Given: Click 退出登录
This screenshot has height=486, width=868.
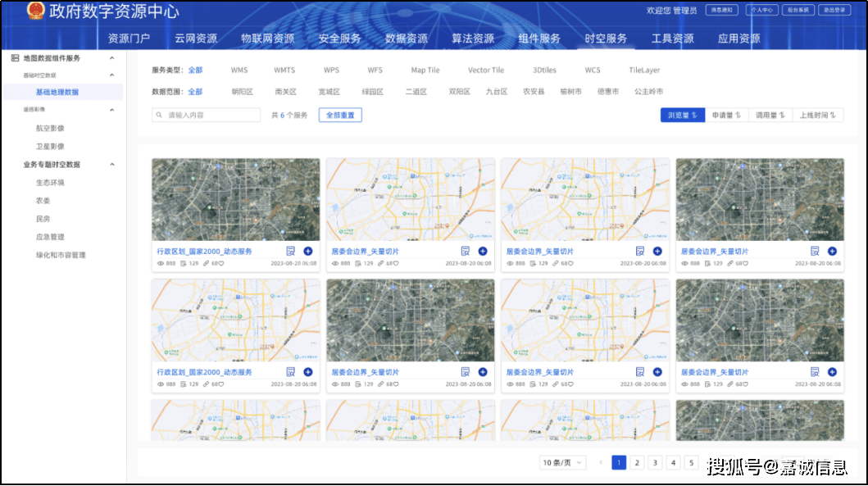Looking at the screenshot, I should [834, 10].
